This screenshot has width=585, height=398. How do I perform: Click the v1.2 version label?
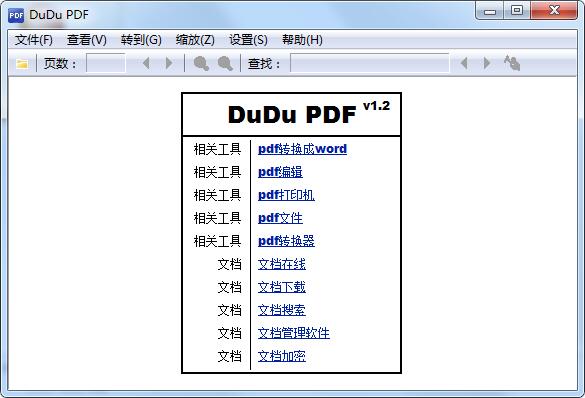point(376,106)
